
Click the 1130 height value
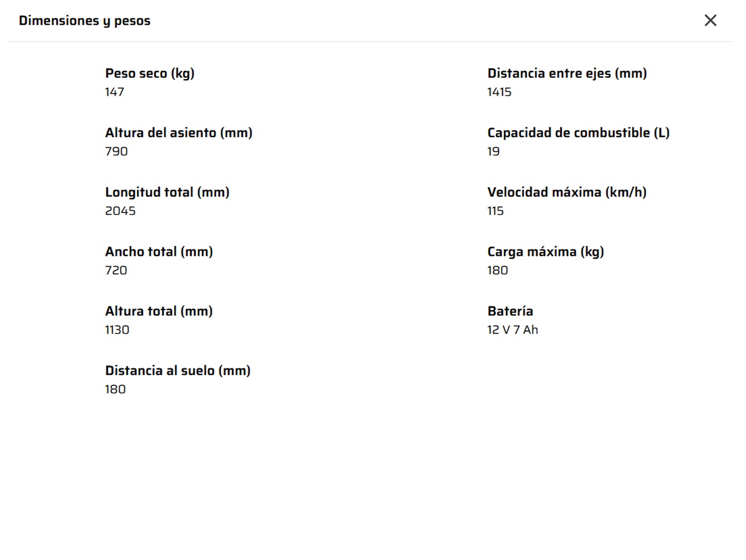point(117,329)
